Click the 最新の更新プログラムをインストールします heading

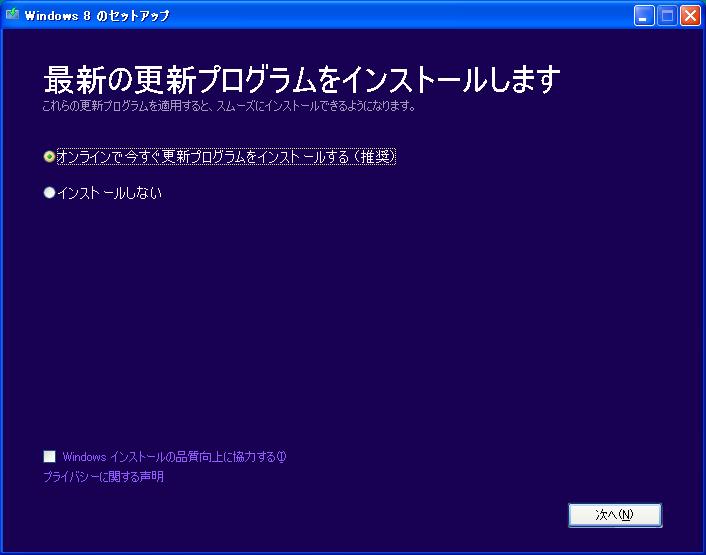[302, 79]
